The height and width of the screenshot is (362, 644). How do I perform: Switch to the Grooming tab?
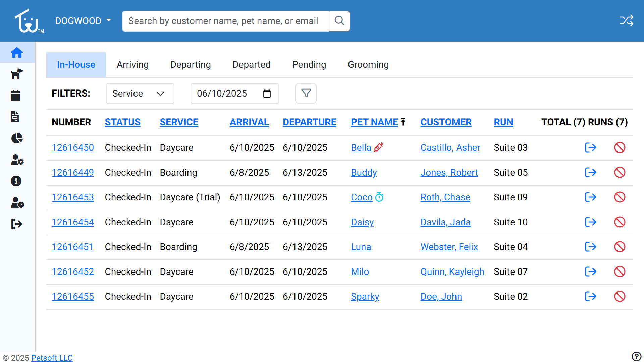[368, 64]
